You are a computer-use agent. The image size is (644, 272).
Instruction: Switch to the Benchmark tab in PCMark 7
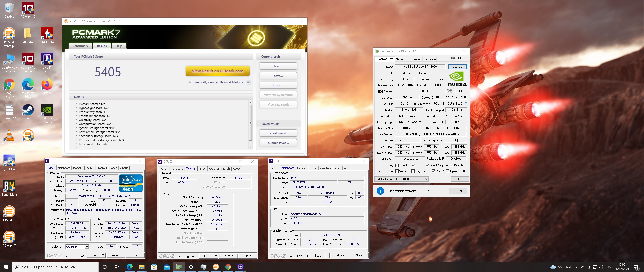[x=80, y=46]
